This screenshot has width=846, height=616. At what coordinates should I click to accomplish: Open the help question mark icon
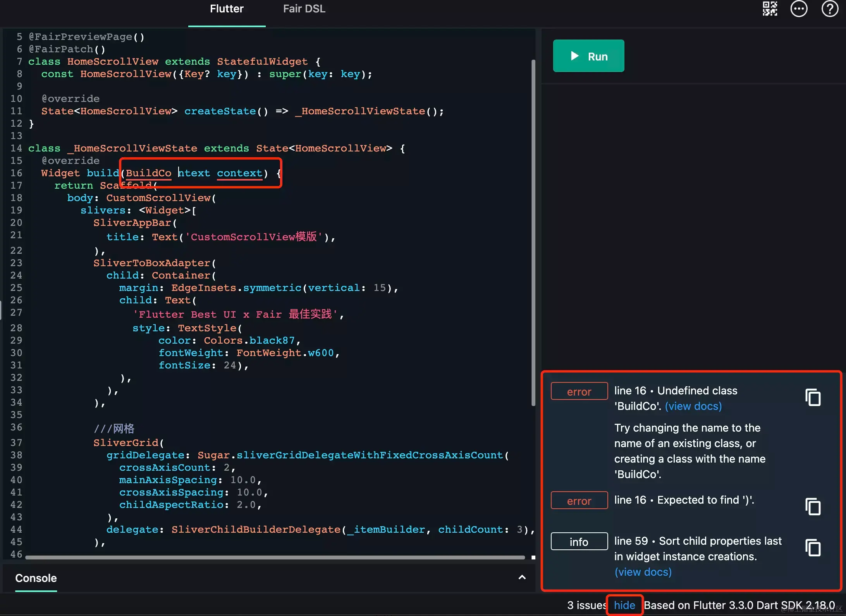click(829, 9)
